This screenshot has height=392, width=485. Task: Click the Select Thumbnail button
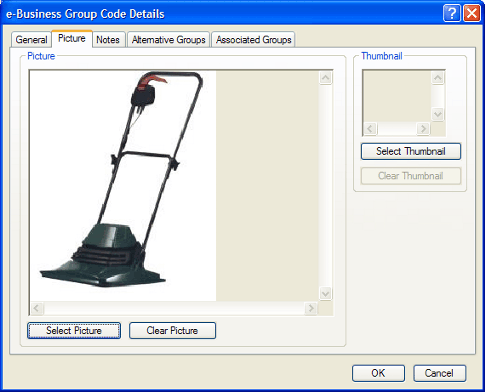(411, 151)
